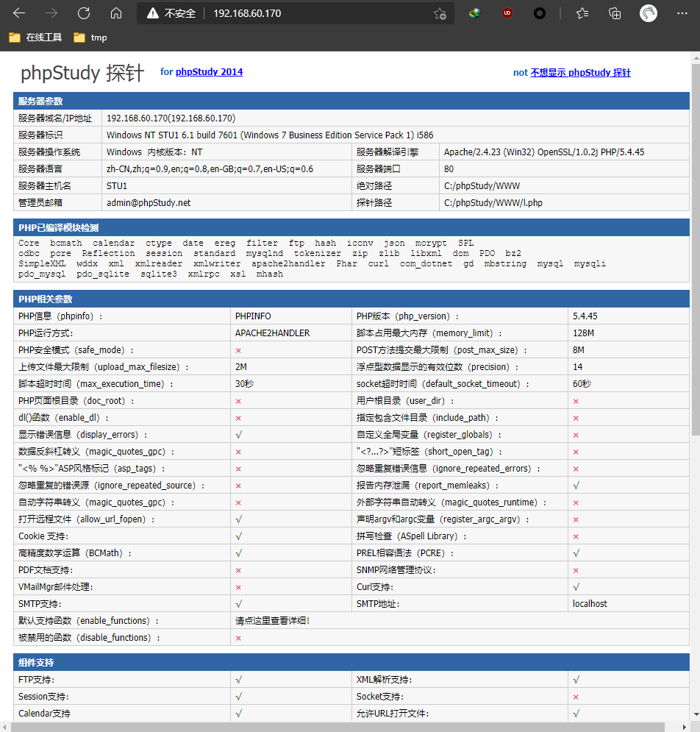Click 请点这里查看详细! link
This screenshot has width=700, height=732.
273,620
